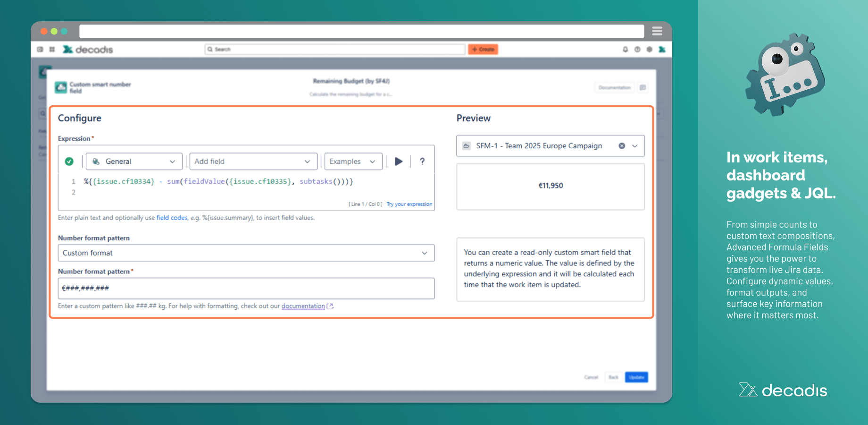Toggle the sidebar icon in top bar
The image size is (868, 425).
click(40, 49)
